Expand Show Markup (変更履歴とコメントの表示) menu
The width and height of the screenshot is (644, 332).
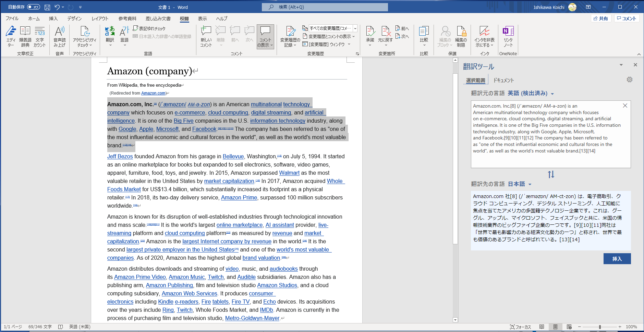point(329,36)
